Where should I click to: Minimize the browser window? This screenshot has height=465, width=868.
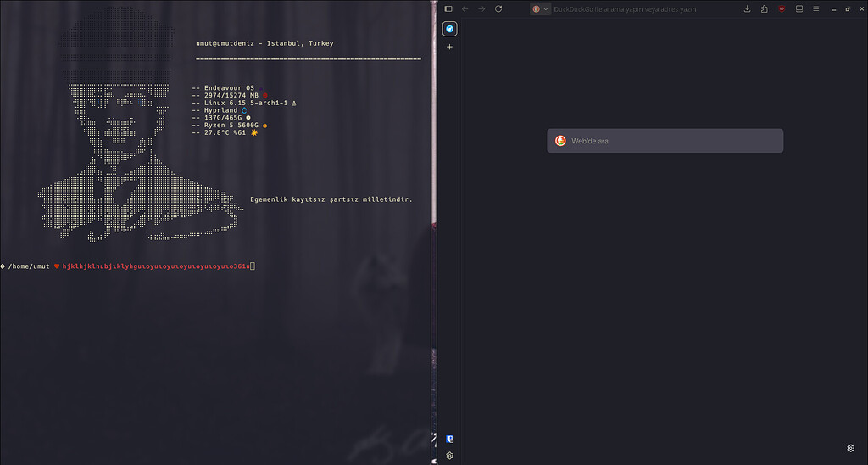pos(834,8)
